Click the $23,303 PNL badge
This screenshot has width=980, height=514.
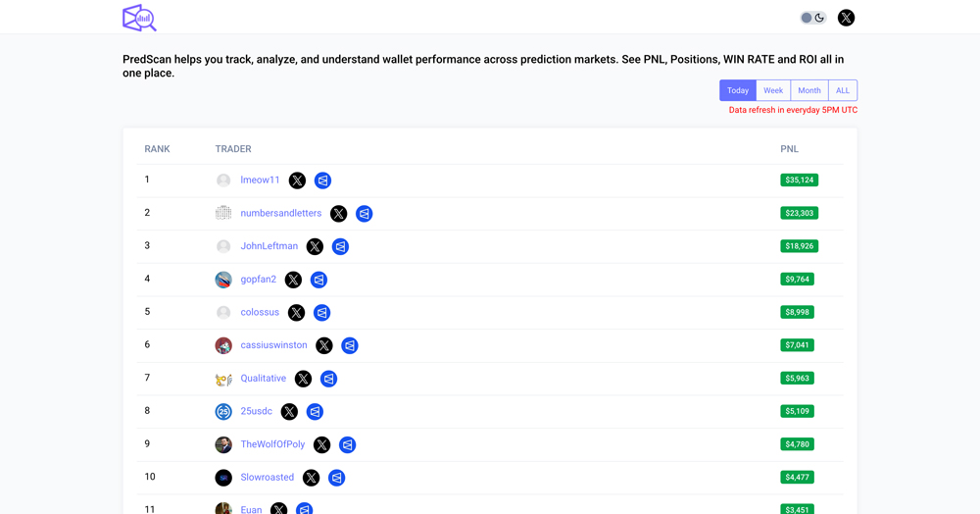(800, 213)
